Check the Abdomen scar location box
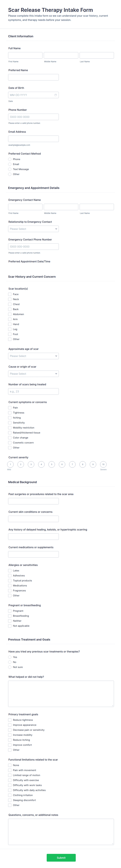 click(10, 314)
